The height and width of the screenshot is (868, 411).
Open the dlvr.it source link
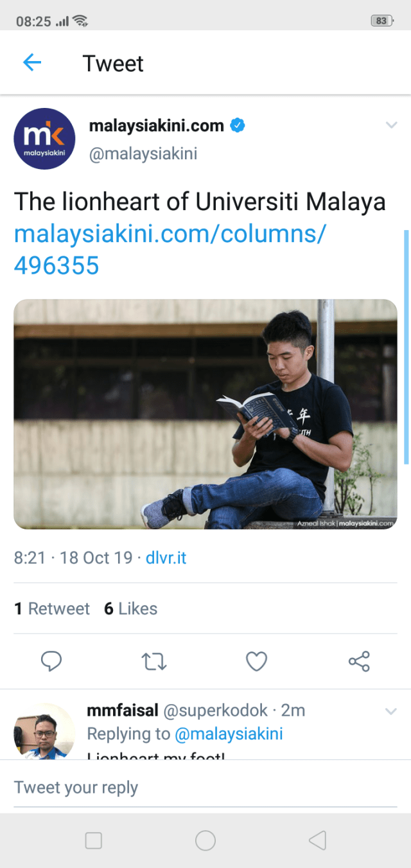tap(166, 557)
